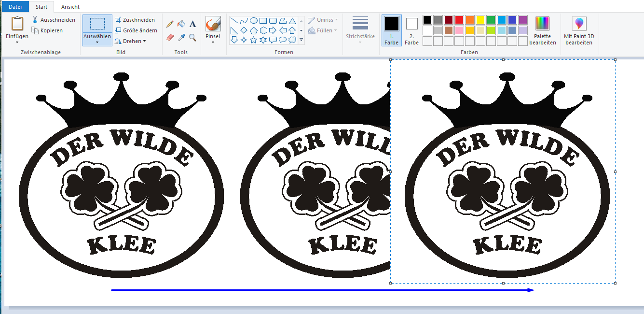Switch to the Ansicht tab
The image size is (644, 314).
click(70, 7)
